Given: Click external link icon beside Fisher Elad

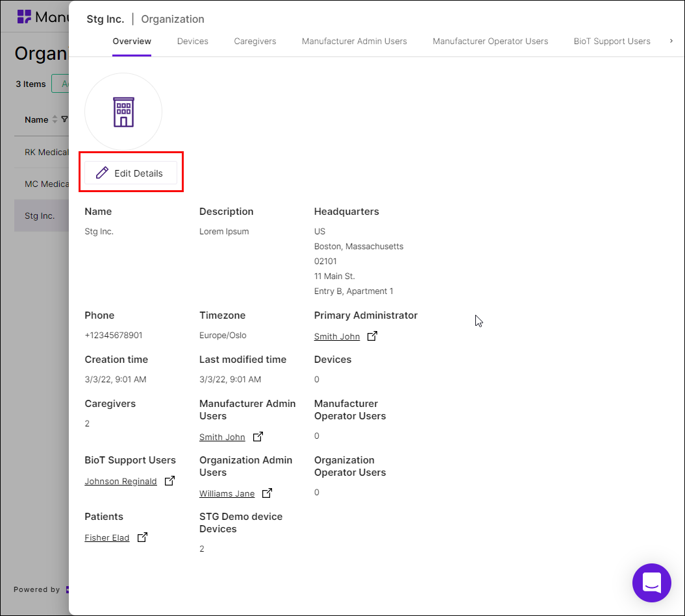Looking at the screenshot, I should click(142, 537).
